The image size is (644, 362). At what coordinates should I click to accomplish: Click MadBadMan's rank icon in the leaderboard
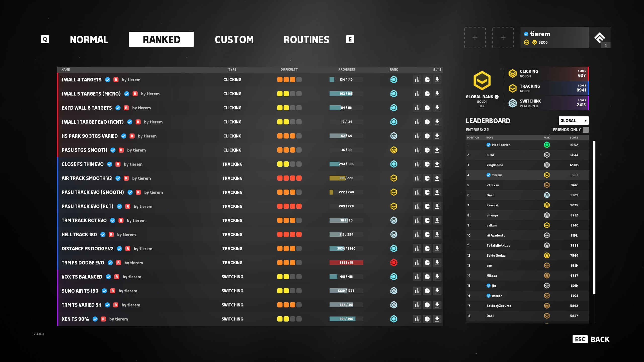pos(547,145)
